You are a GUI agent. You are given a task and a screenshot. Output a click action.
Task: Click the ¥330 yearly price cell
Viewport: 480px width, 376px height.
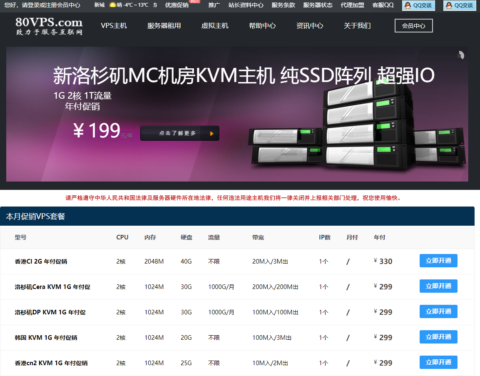tap(383, 261)
